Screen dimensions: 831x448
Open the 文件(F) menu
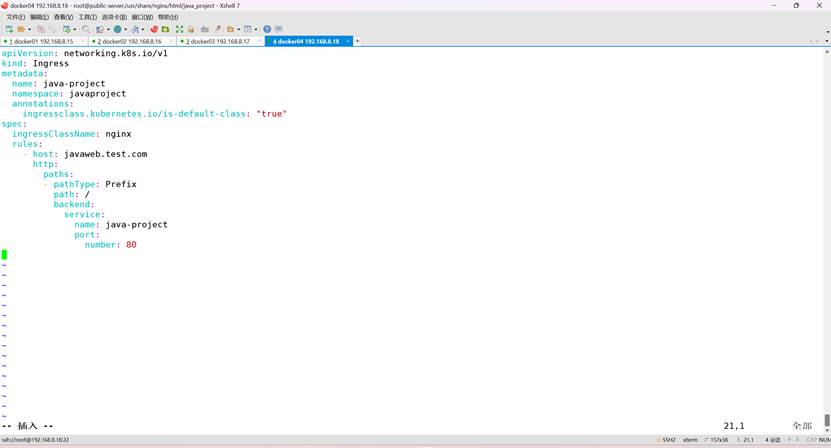click(x=15, y=17)
